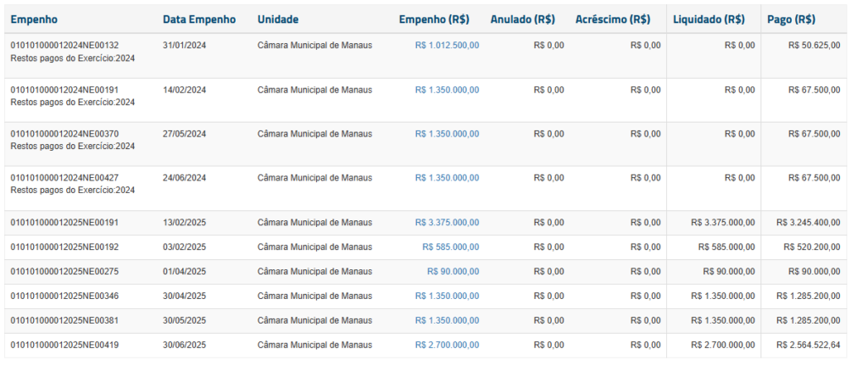Select empenho number 010101000012024NE00427

(64, 178)
